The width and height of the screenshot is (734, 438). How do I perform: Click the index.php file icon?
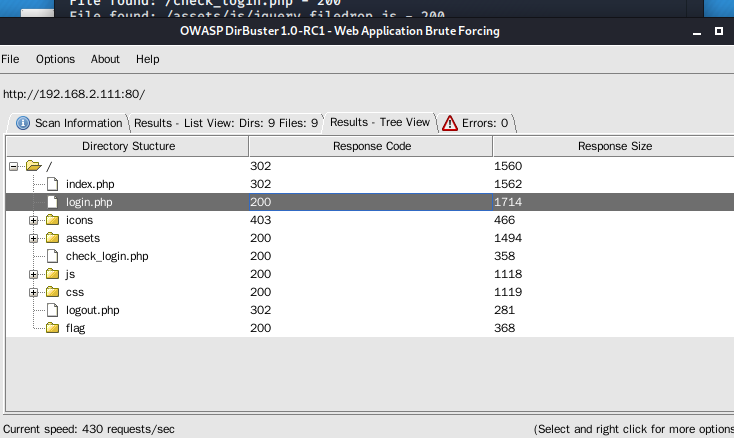tap(54, 184)
